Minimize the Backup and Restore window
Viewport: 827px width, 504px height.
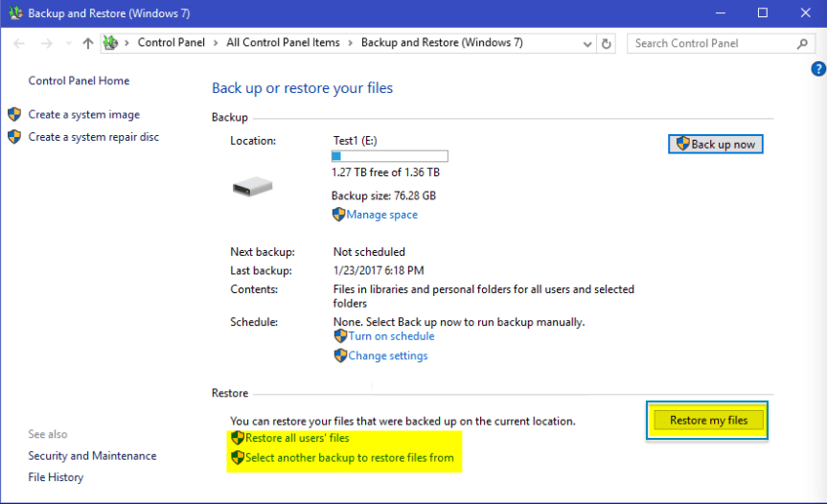[721, 12]
